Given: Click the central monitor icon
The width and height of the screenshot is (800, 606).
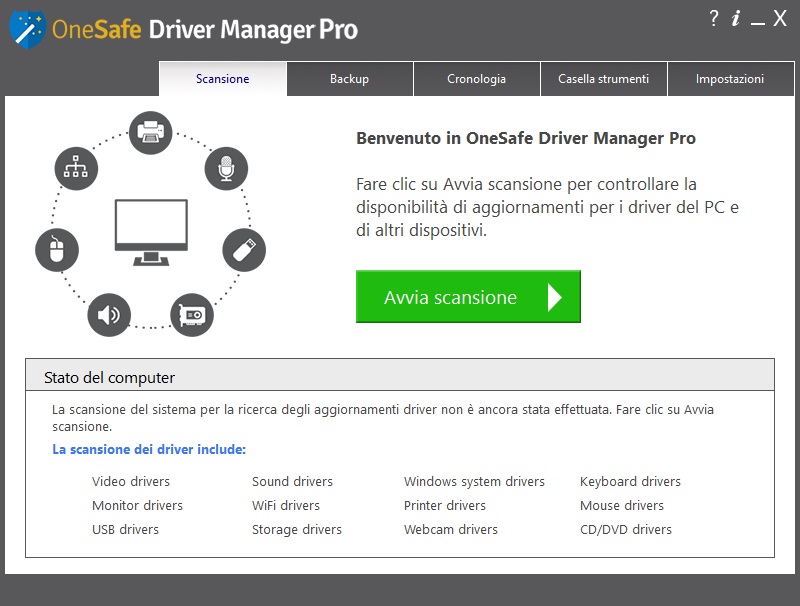Looking at the screenshot, I should click(151, 232).
